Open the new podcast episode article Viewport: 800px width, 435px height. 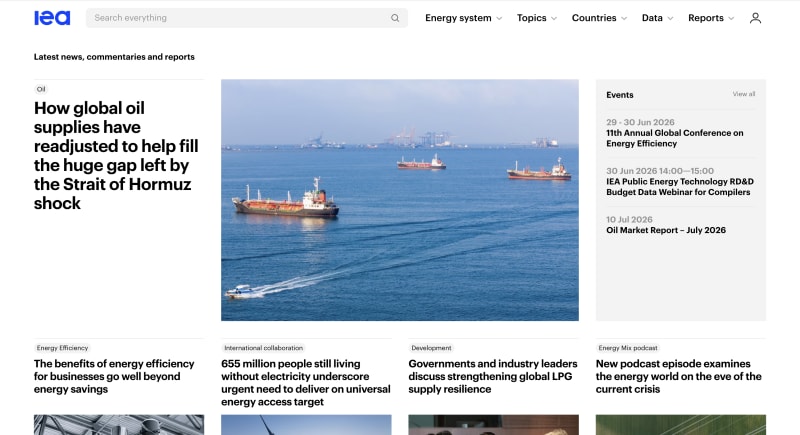pyautogui.click(x=679, y=376)
